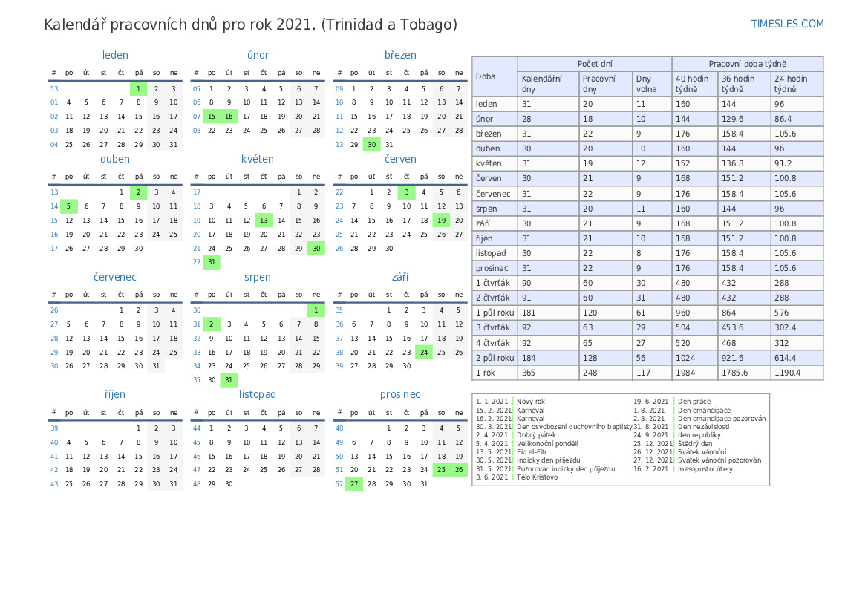
Task: Click the '2 půl roku' row label
Action: coord(495,358)
